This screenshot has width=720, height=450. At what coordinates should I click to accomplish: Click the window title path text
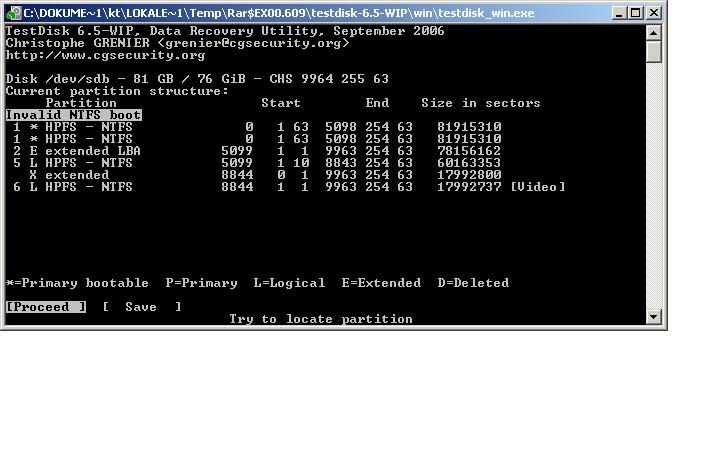[x=279, y=13]
